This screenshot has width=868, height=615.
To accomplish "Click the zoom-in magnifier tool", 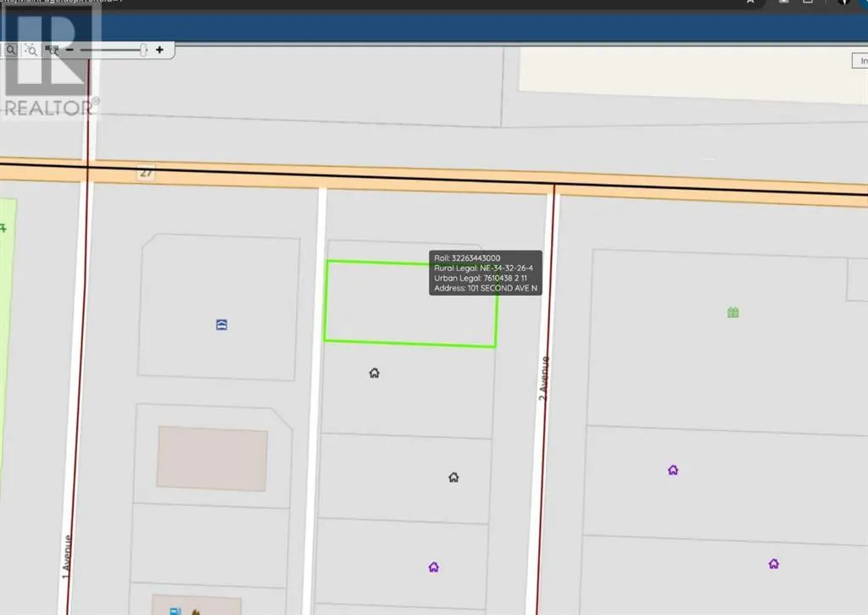I will point(11,50).
